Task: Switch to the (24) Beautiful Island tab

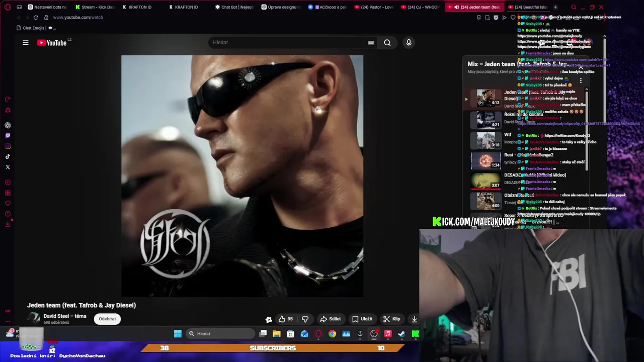Action: coord(528,7)
